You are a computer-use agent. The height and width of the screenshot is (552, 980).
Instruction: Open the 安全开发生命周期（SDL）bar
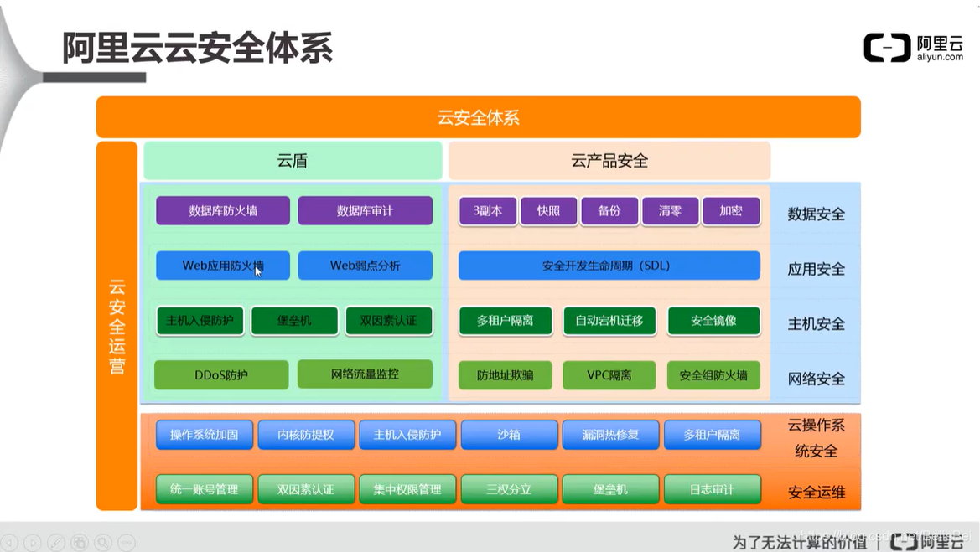click(609, 266)
